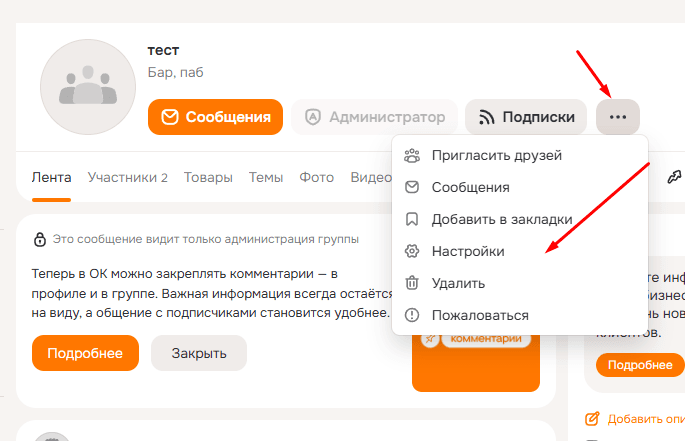
Task: Click the exclamation icon beside Пожаловаться
Action: pyautogui.click(x=412, y=315)
